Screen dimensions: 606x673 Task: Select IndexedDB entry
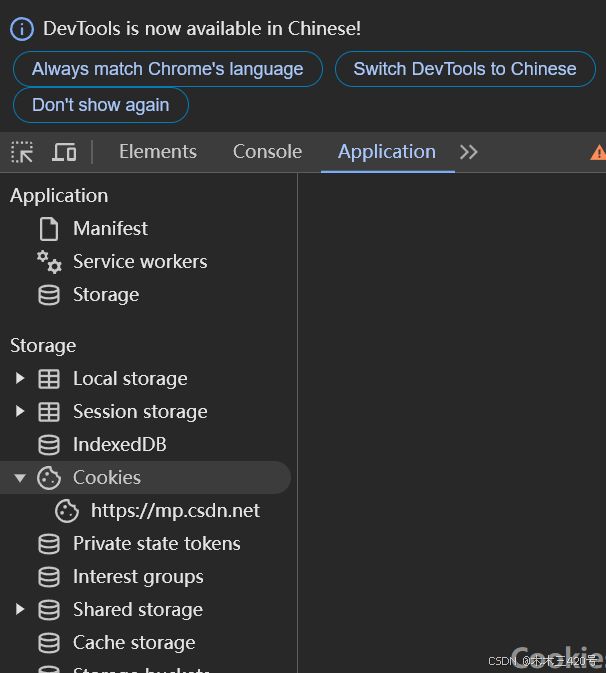120,445
